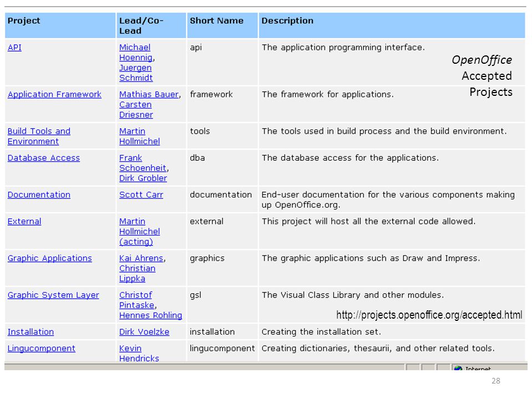The height and width of the screenshot is (399, 532).
Task: Click the Visual Class Library description
Action: (x=352, y=295)
